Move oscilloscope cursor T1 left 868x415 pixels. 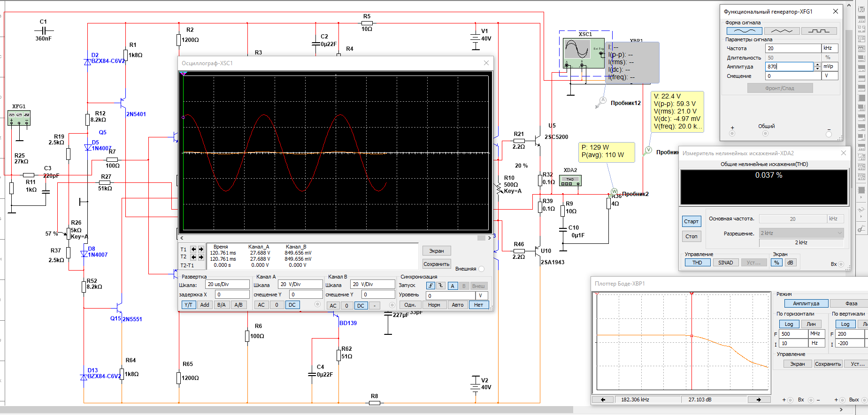click(x=193, y=249)
